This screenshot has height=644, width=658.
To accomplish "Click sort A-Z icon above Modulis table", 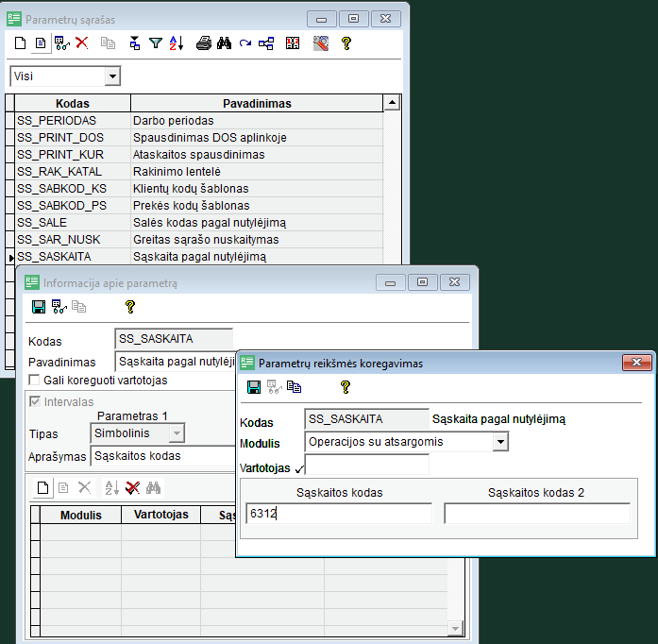I will (x=112, y=488).
